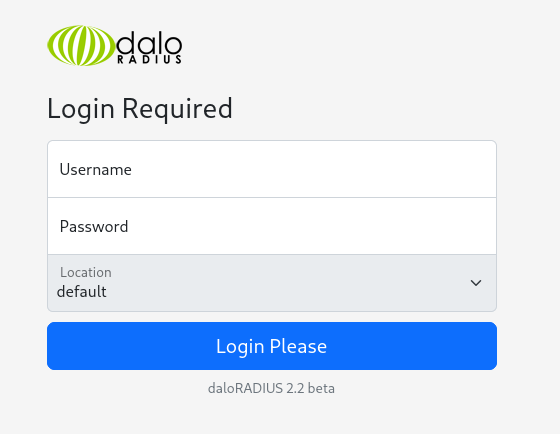The width and height of the screenshot is (560, 434).
Task: Select the 'default' value in the Location combo box
Action: click(81, 291)
